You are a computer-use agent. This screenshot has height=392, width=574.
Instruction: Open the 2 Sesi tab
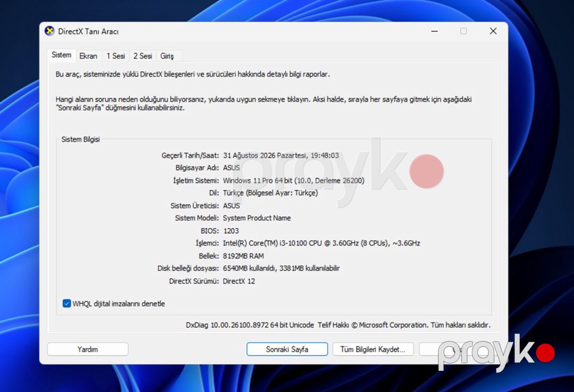pos(143,56)
